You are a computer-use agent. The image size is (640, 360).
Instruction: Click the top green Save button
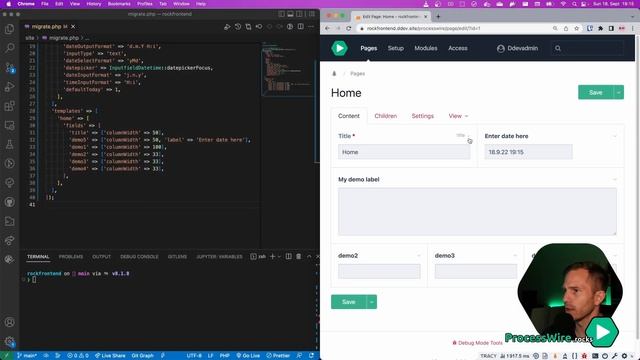pyautogui.click(x=596, y=92)
